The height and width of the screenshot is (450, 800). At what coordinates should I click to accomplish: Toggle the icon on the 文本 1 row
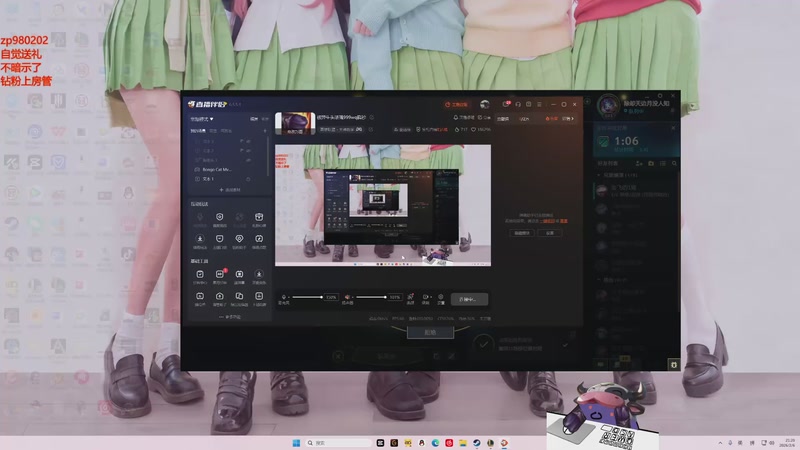248,179
